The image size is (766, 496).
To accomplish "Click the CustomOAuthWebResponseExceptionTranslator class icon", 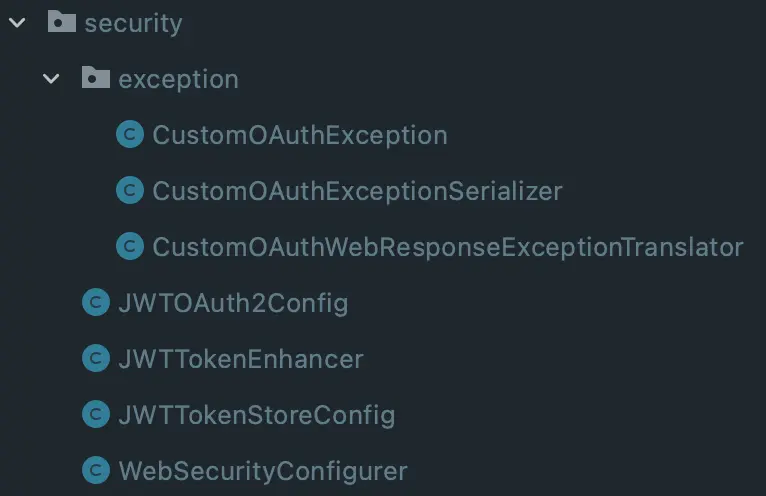I will [x=130, y=246].
